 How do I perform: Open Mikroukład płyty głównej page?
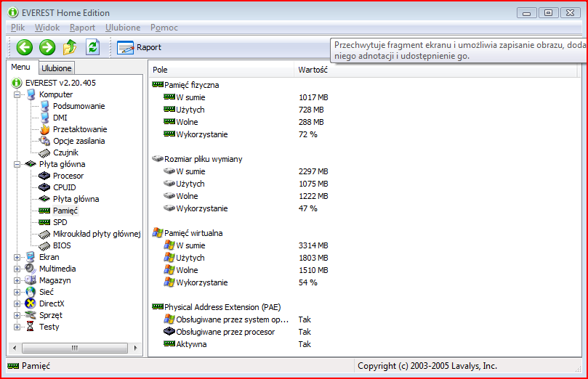click(97, 234)
